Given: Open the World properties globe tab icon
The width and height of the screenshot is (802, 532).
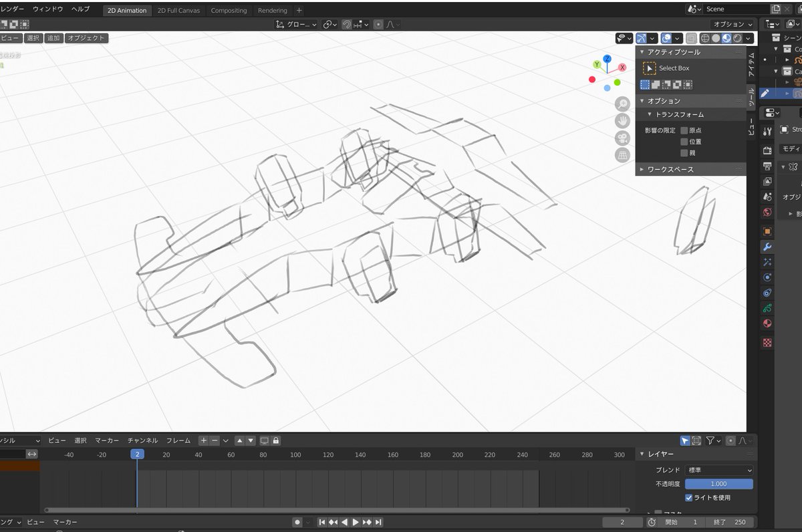Looking at the screenshot, I should pyautogui.click(x=767, y=213).
